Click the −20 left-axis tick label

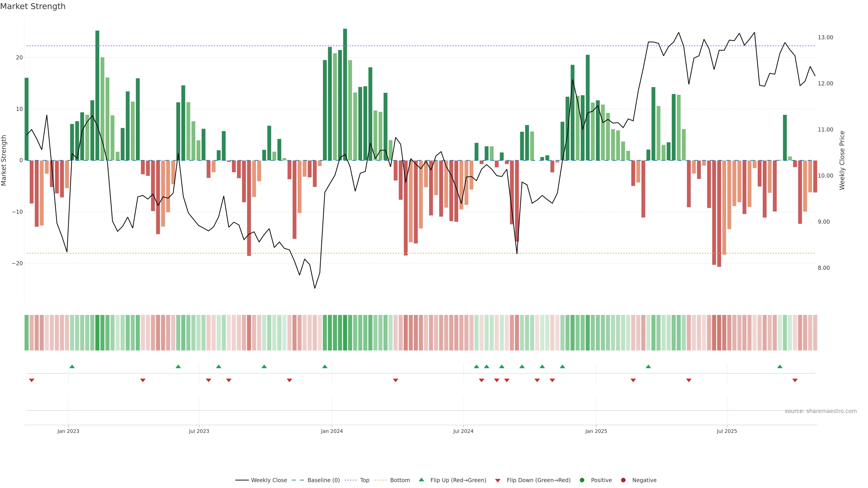click(x=17, y=263)
